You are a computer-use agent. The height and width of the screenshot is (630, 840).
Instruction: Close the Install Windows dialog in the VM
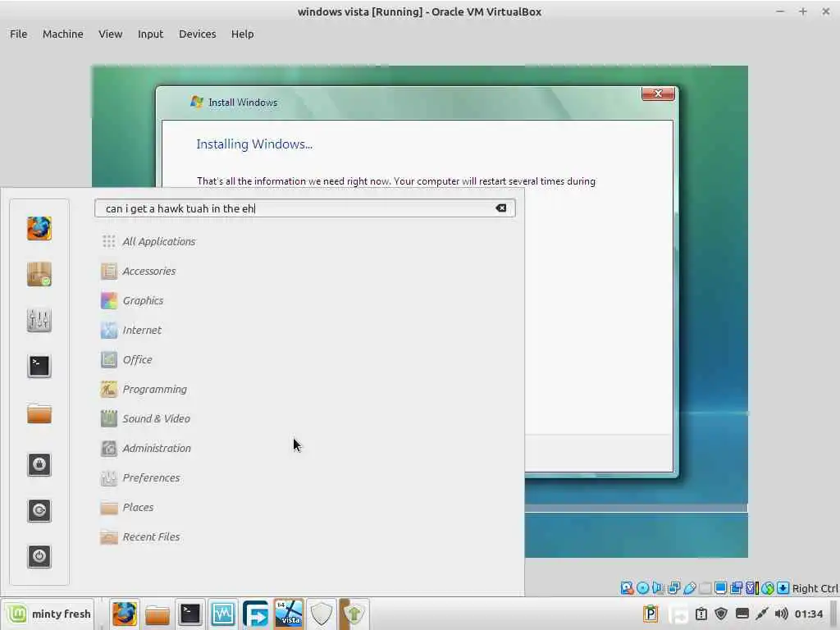click(658, 94)
